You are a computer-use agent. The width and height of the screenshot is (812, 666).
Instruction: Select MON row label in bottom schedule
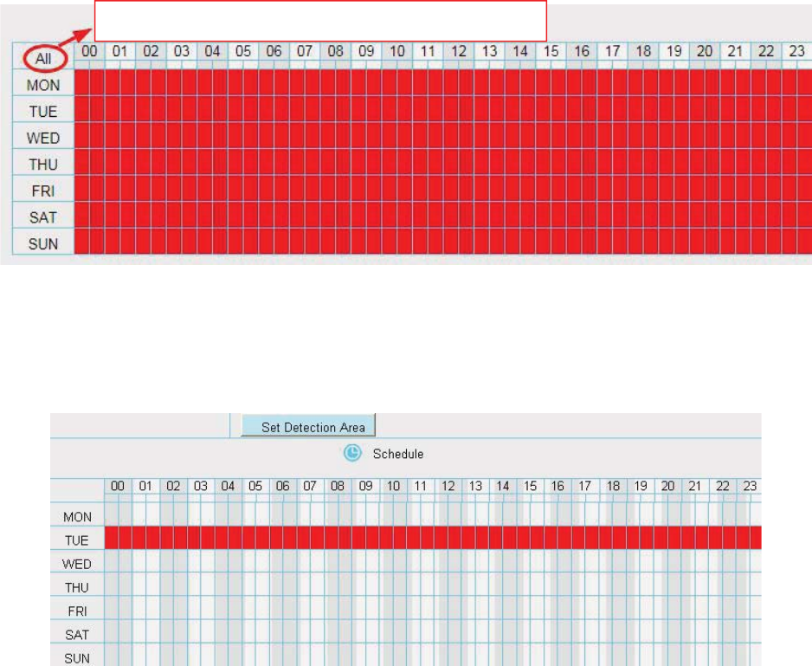pyautogui.click(x=77, y=517)
